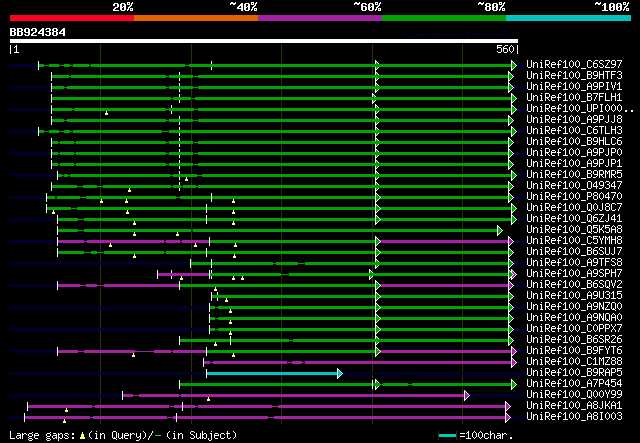
Task: Open the UniRef100_C0PPX7 entry
Action: [x=574, y=329]
